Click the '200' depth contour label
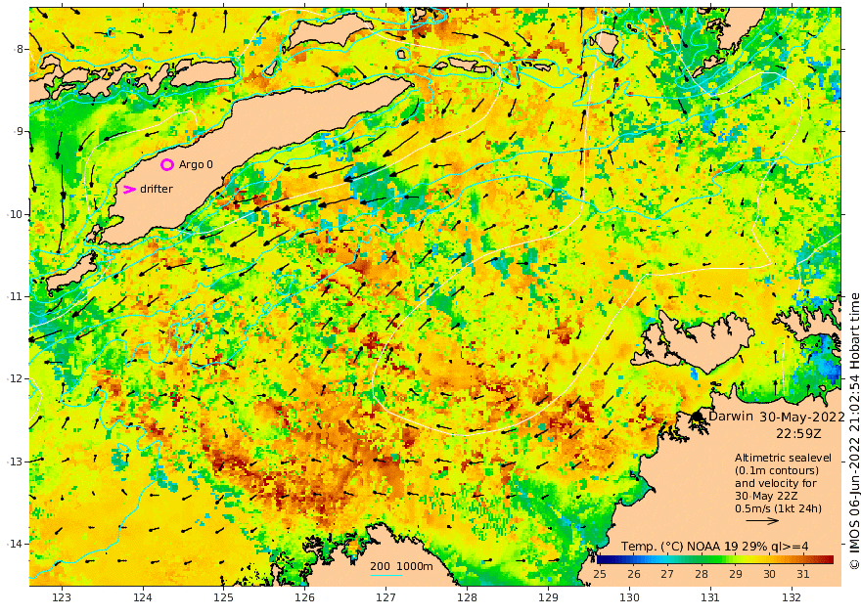Image resolution: width=861 pixels, height=616 pixels. tap(380, 567)
